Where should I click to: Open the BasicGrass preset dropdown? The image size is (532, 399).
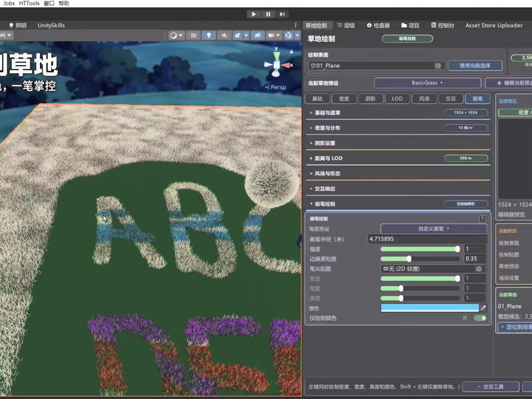point(427,82)
